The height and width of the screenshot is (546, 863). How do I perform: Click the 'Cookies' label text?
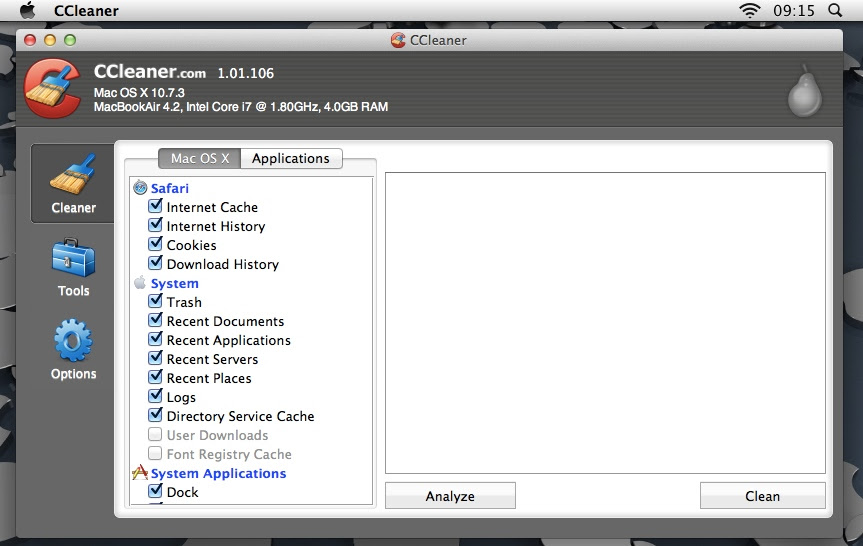[192, 245]
